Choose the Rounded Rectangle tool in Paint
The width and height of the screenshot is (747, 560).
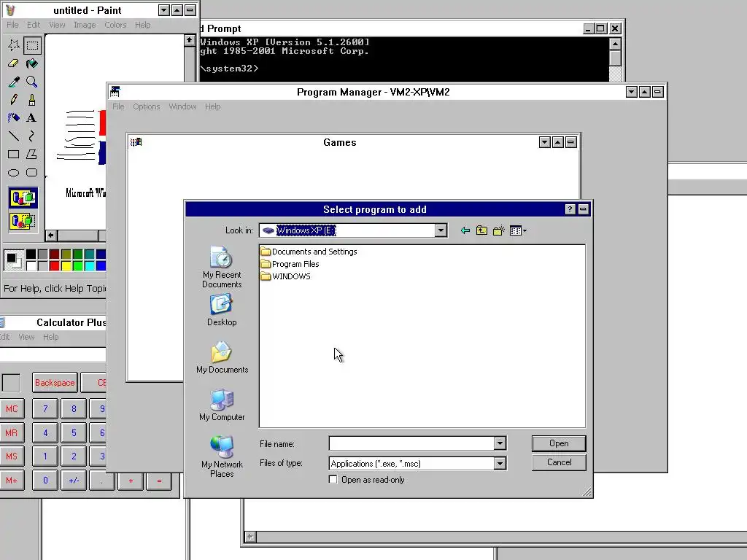(x=32, y=172)
